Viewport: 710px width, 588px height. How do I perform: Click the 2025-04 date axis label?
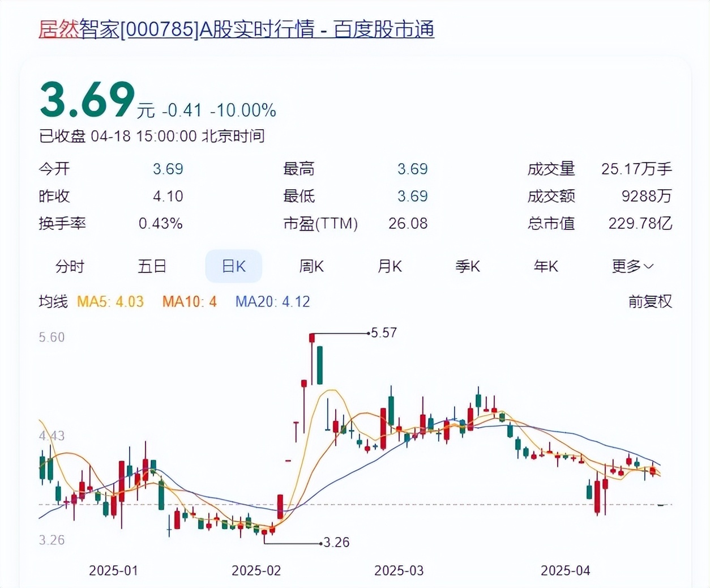(566, 570)
